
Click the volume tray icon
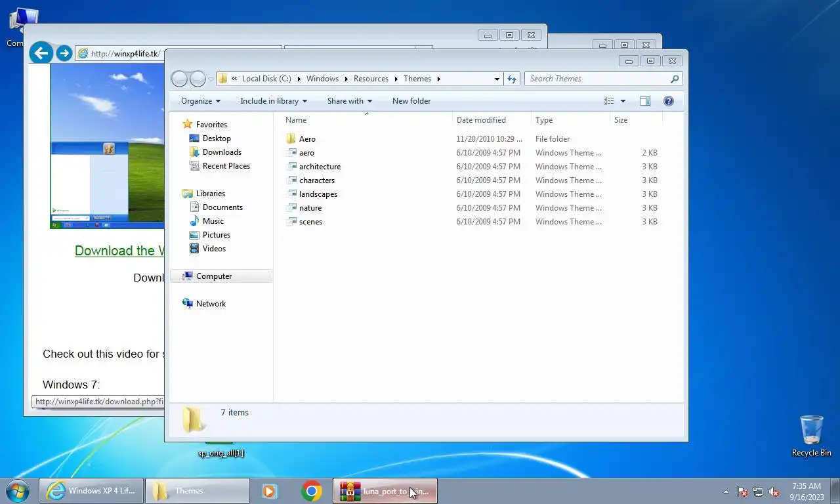[774, 492]
